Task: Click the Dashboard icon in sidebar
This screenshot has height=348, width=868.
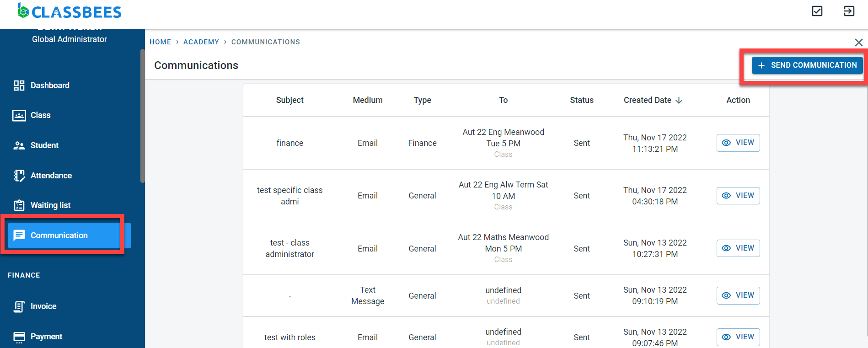Action: point(19,86)
